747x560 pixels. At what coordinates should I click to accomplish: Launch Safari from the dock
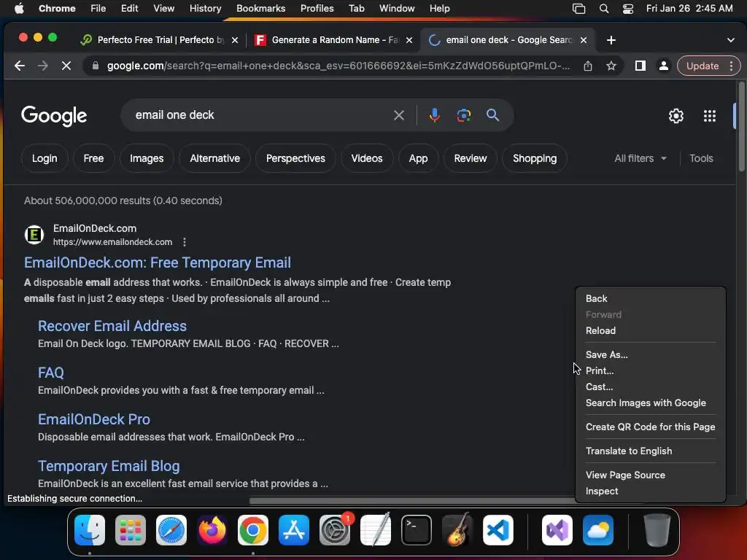(x=171, y=530)
